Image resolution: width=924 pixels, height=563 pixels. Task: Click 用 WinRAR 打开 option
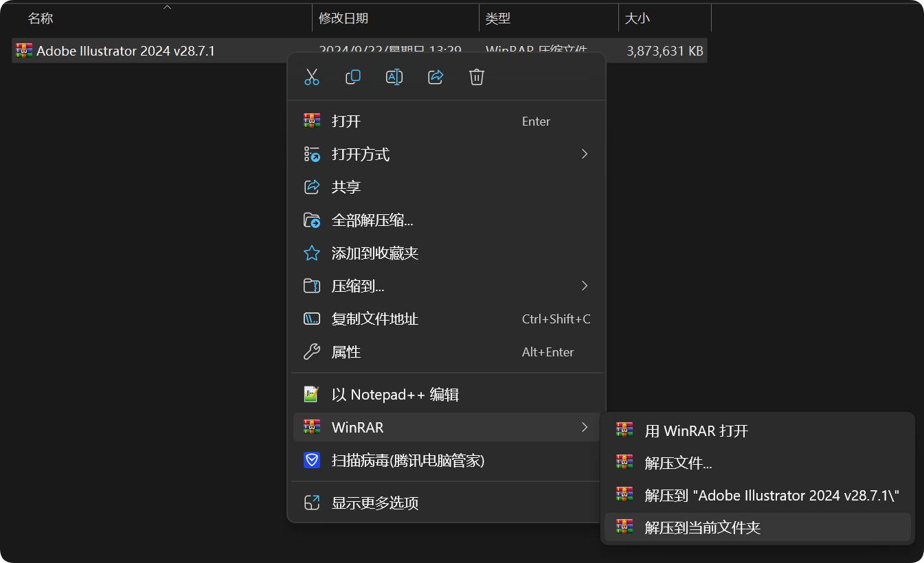[x=696, y=431]
